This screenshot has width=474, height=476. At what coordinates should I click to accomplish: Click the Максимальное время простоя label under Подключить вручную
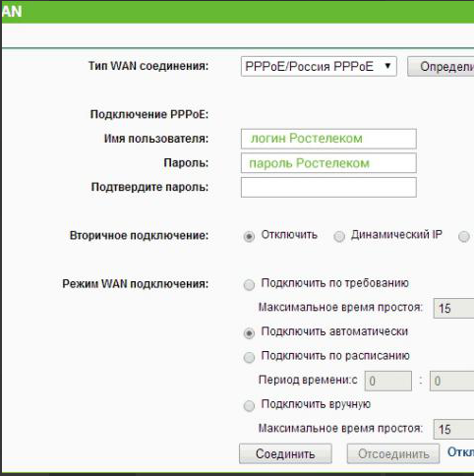(x=340, y=428)
